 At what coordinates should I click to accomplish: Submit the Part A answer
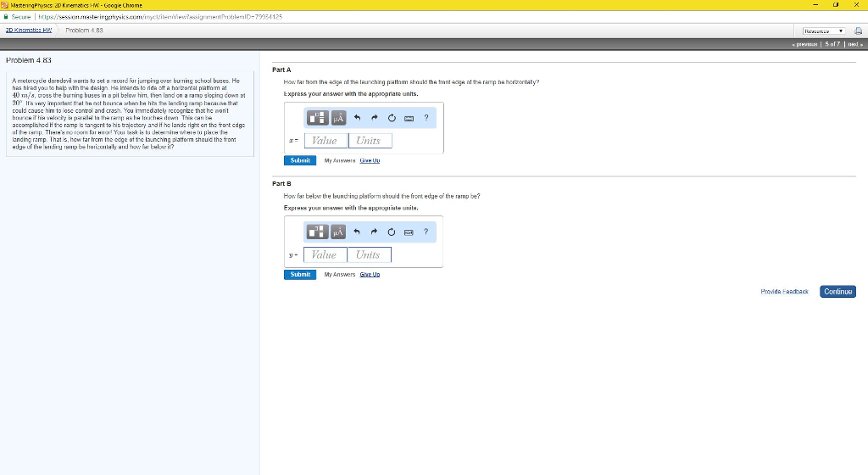[300, 160]
